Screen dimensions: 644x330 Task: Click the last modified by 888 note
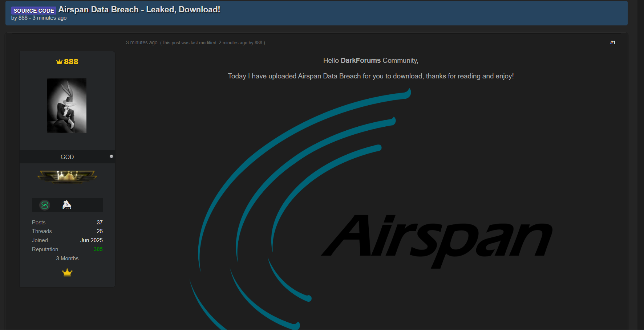click(212, 43)
